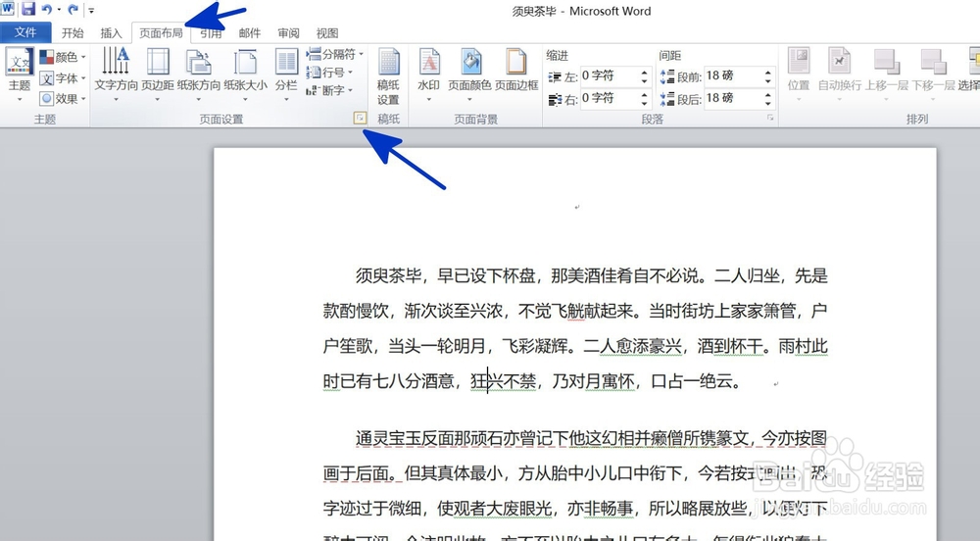Decrease 段后 spacing with the down arrow
This screenshot has height=541, width=980.
click(768, 104)
